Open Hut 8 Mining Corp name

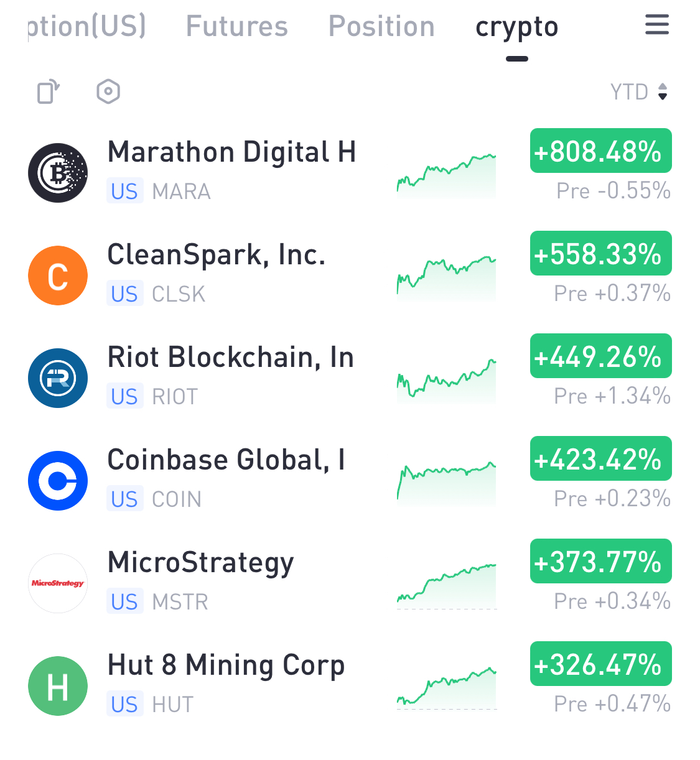pyautogui.click(x=226, y=665)
